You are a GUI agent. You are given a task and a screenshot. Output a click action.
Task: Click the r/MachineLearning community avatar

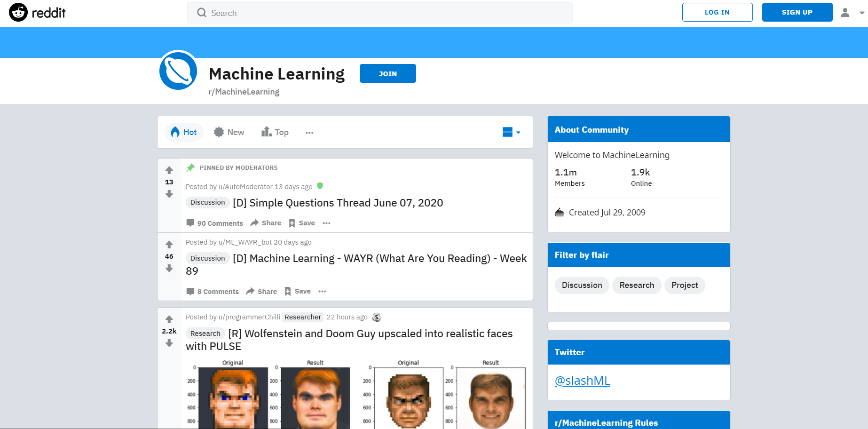[x=178, y=71]
